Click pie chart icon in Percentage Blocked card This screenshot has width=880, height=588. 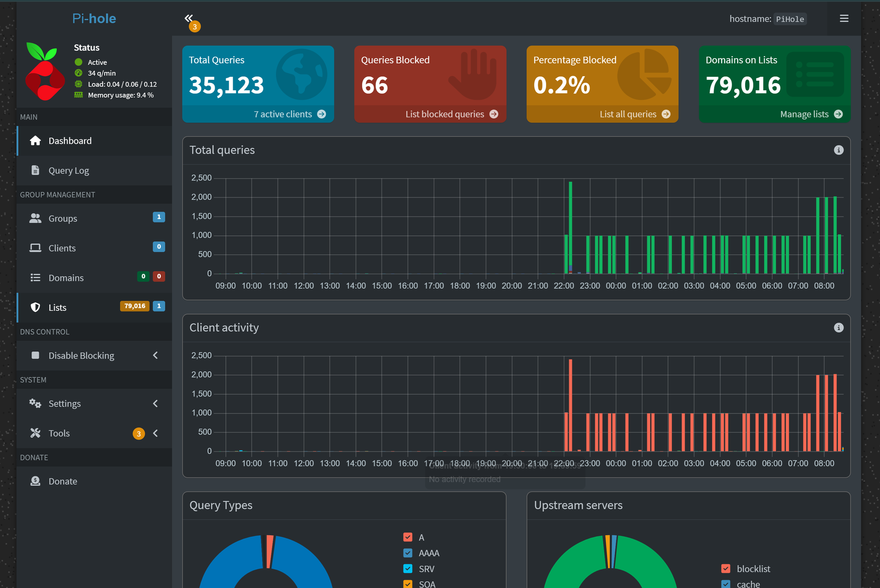[645, 74]
